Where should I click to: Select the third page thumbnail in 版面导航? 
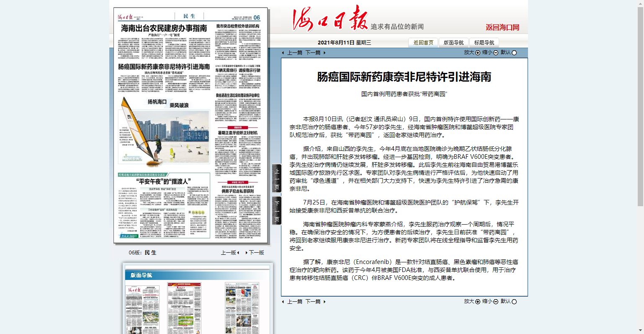click(x=241, y=308)
